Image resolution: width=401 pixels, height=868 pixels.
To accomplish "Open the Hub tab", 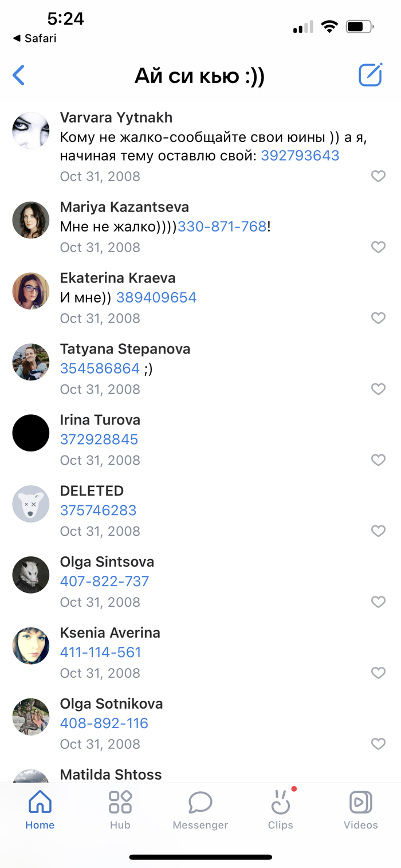I will (120, 810).
